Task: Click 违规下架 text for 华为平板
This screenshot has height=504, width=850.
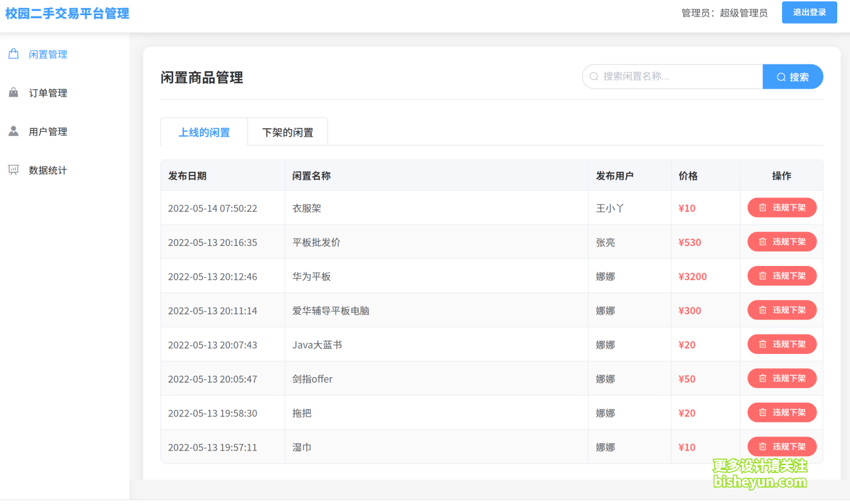Action: (x=789, y=276)
